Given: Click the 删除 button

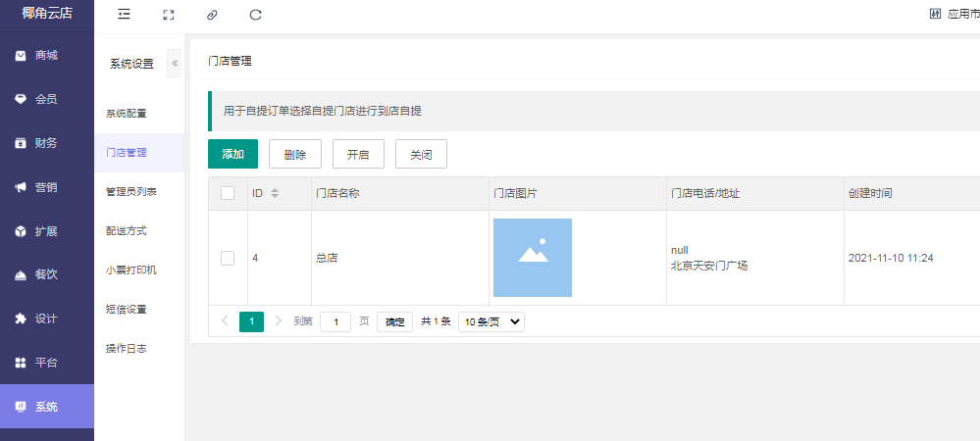Looking at the screenshot, I should [294, 154].
